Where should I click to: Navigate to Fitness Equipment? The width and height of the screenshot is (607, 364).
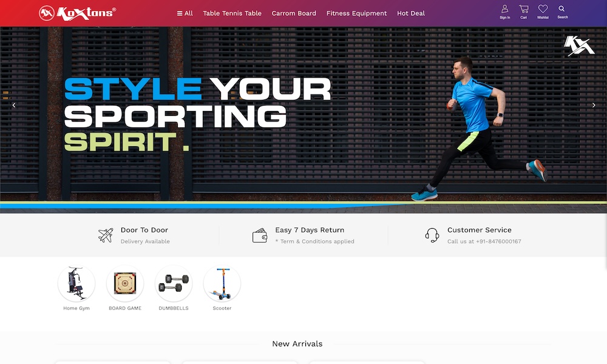point(356,13)
